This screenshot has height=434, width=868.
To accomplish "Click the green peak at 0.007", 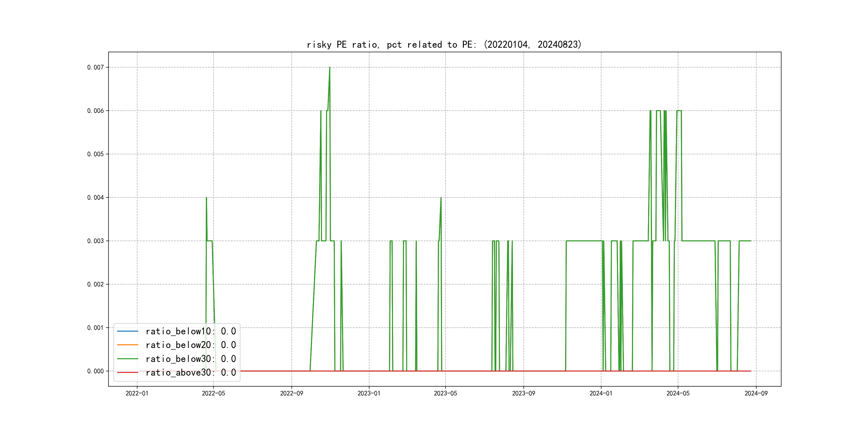I will [x=330, y=68].
